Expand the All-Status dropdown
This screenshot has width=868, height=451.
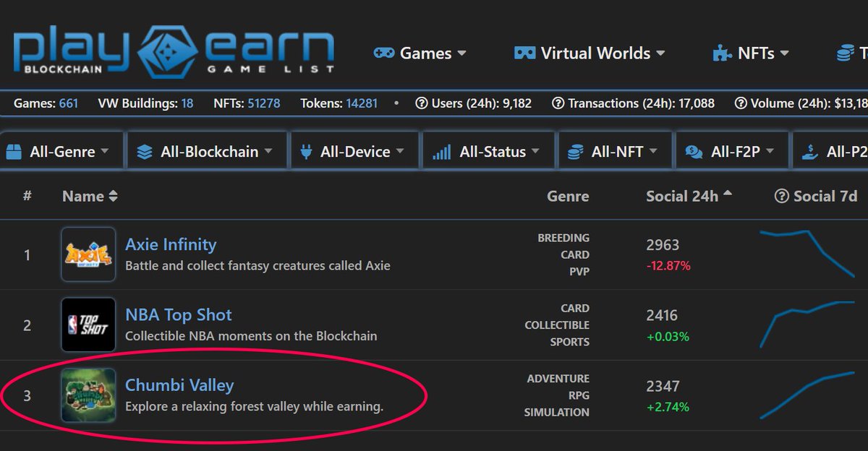pyautogui.click(x=489, y=152)
